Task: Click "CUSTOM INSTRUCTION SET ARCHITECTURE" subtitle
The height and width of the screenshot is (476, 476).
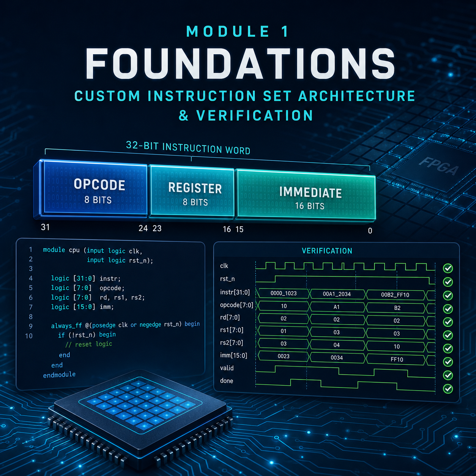Action: pos(245,96)
